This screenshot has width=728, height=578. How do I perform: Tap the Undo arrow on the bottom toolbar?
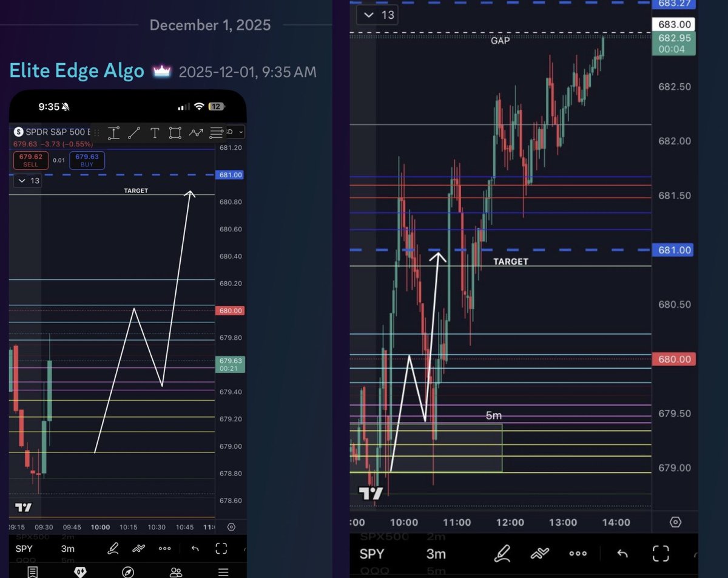195,548
